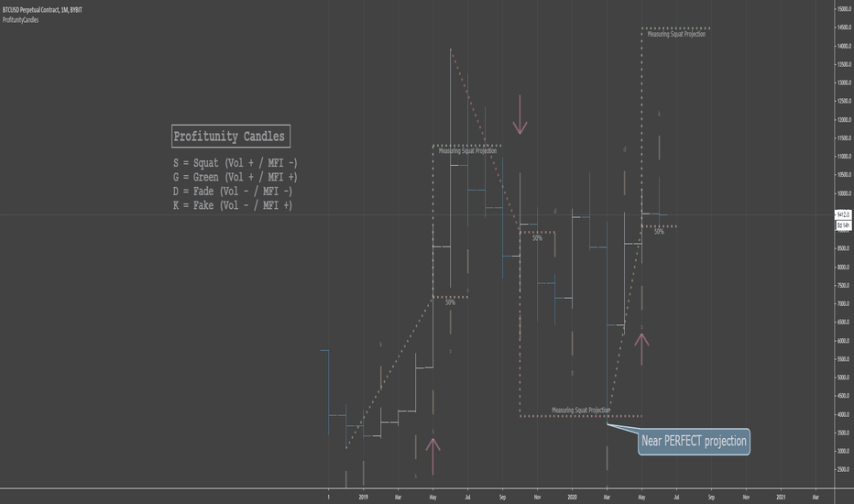Click the 2500.0 price axis label
This screenshot has height=504, width=854.
[844, 470]
